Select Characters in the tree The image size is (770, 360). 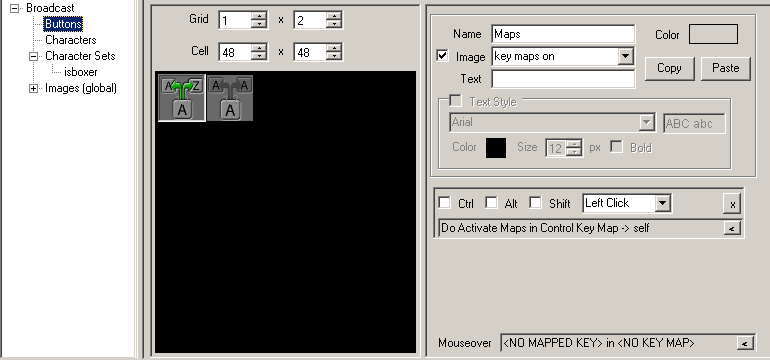[x=71, y=40]
